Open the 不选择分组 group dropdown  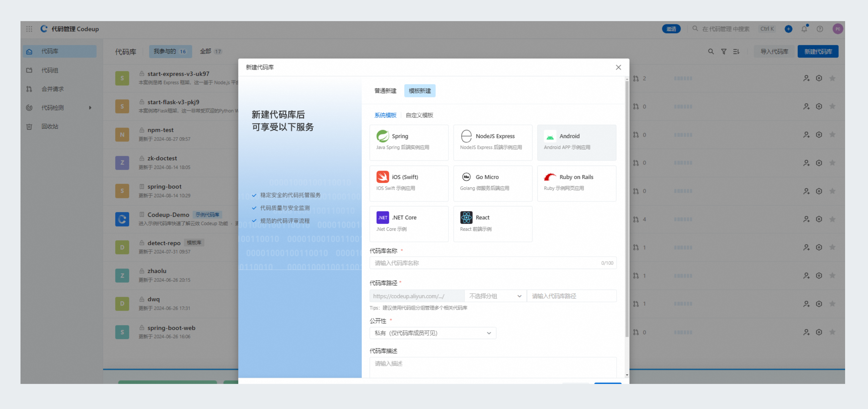coord(495,296)
